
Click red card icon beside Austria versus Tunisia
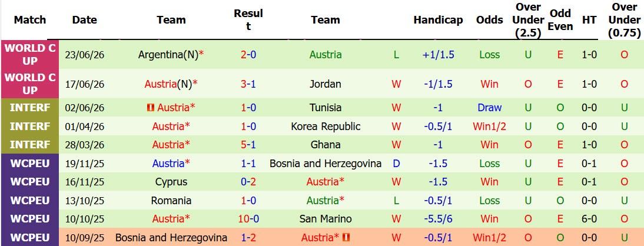tap(150, 108)
